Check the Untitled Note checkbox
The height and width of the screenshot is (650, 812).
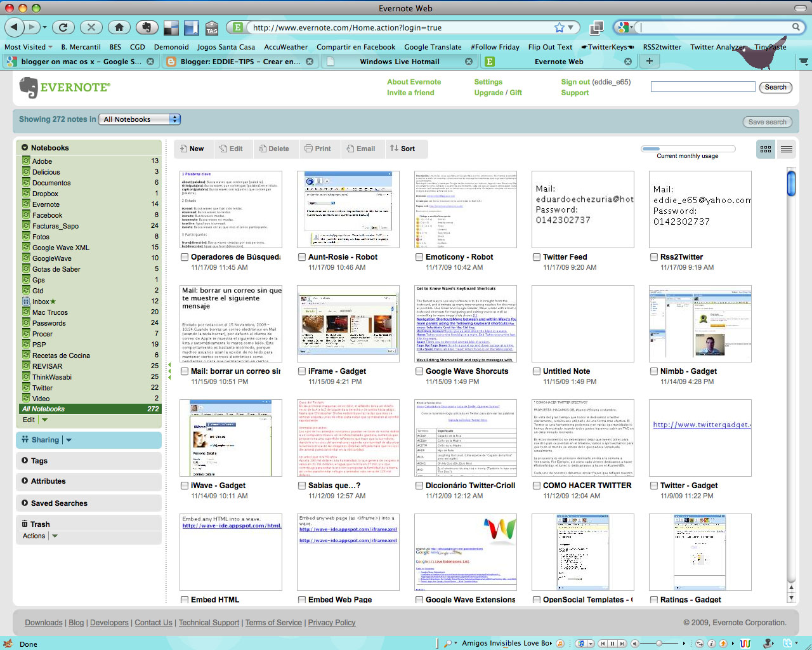[x=537, y=371]
